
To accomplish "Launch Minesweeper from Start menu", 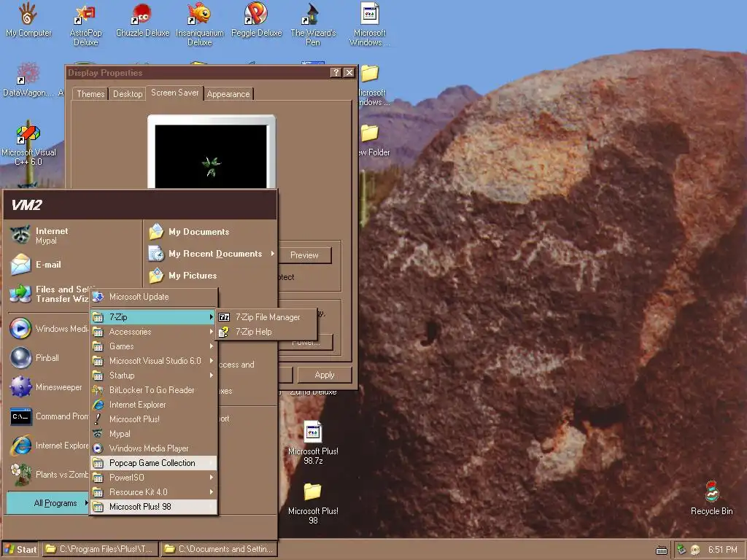I will coord(47,387).
